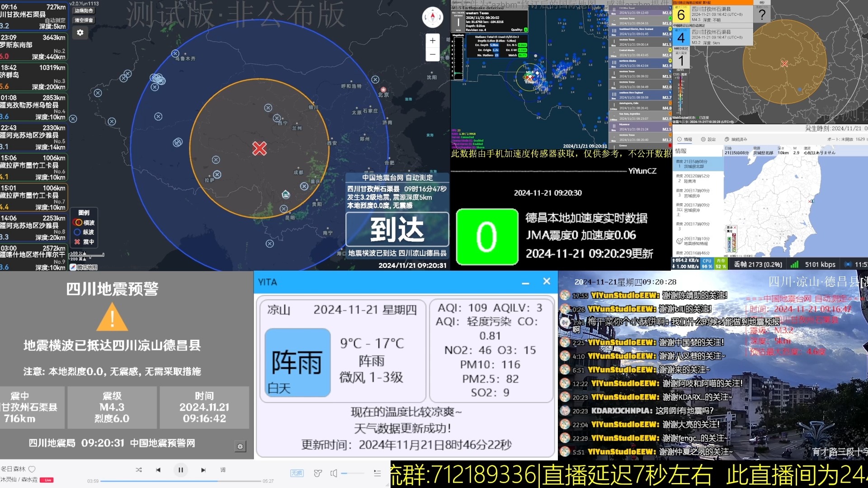Image resolution: width=868 pixels, height=488 pixels.
Task: Click the 时间 2024.11.21 09:16:42 info box
Action: (204, 407)
